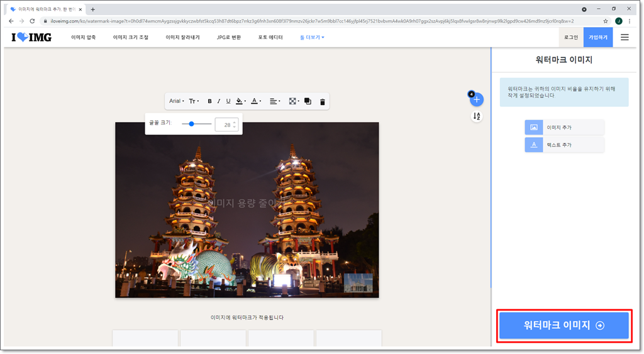Open the 포토 에디터 menu item
644x354 pixels.
pyautogui.click(x=270, y=37)
